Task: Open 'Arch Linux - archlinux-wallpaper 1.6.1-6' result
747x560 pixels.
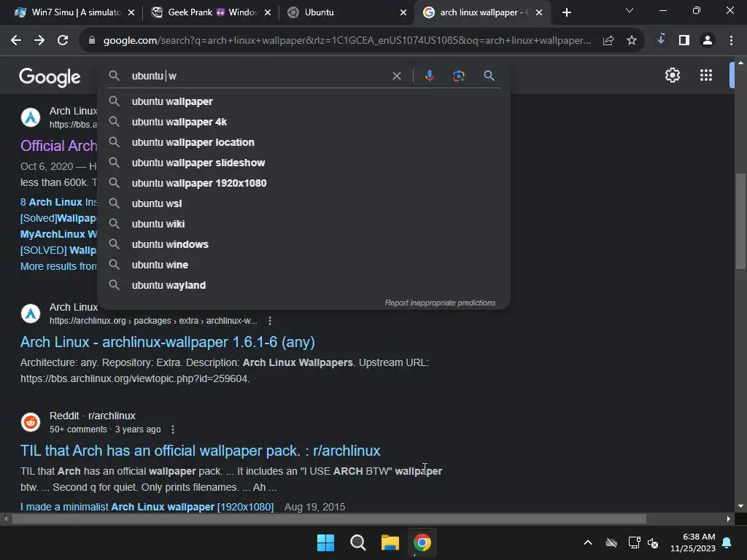Action: click(x=167, y=343)
